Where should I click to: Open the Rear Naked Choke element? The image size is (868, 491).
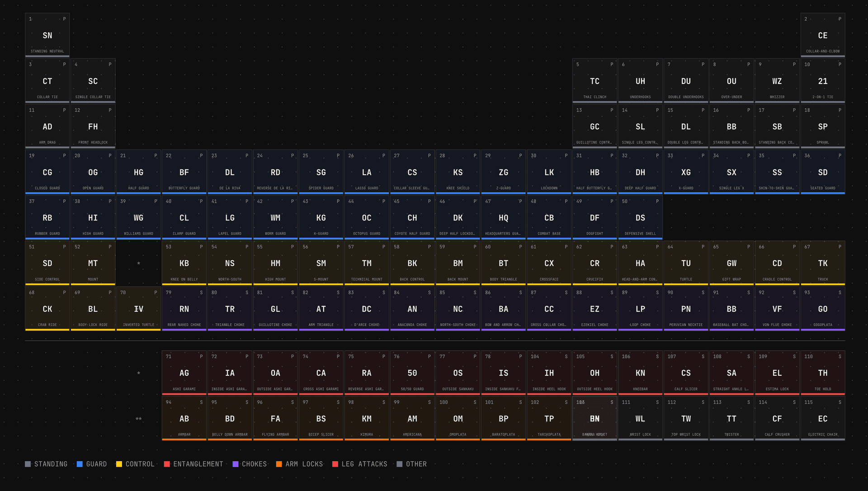click(184, 309)
